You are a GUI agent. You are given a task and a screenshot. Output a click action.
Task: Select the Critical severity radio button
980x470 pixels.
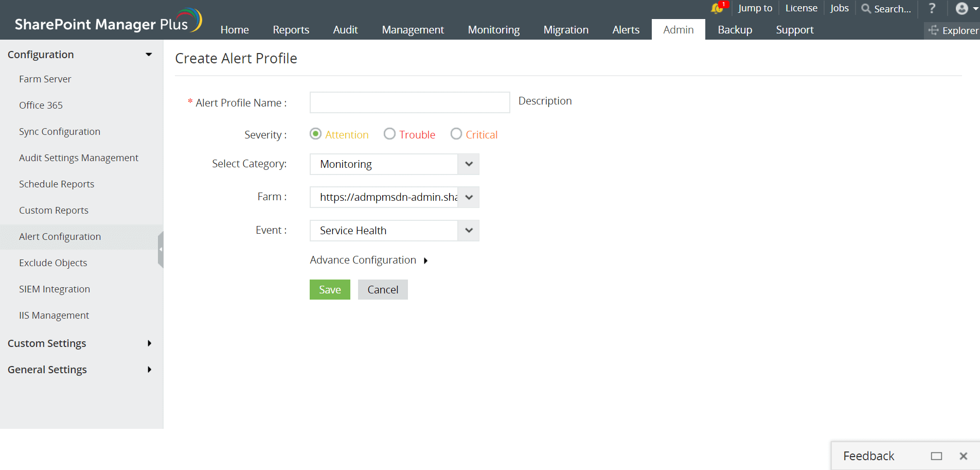click(x=456, y=134)
